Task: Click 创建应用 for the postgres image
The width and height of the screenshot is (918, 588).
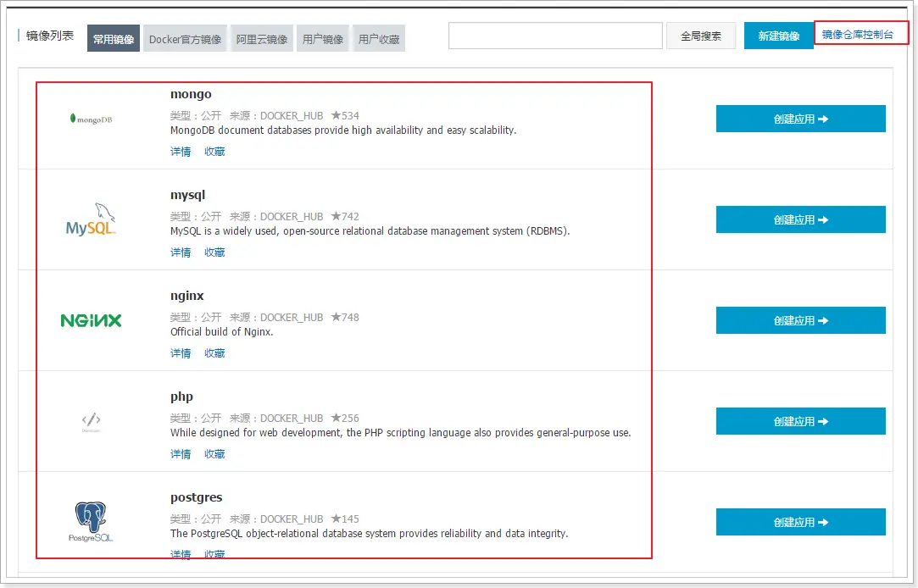Action: (800, 522)
